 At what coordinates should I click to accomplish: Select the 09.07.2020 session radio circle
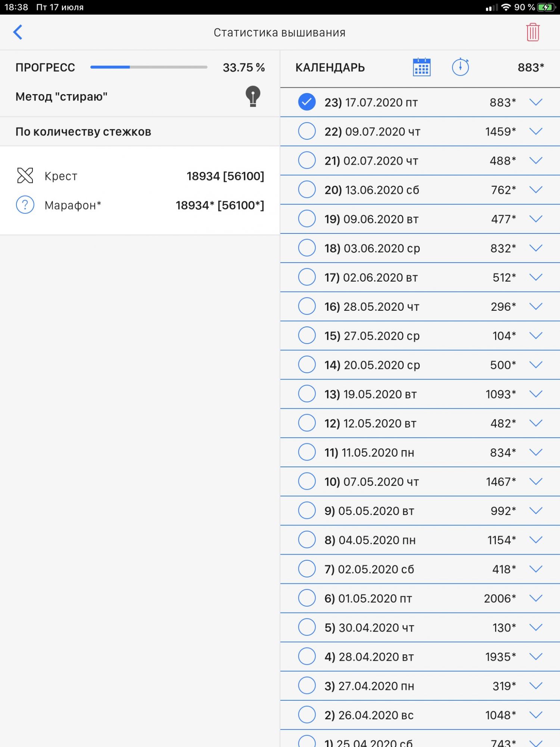click(x=307, y=131)
